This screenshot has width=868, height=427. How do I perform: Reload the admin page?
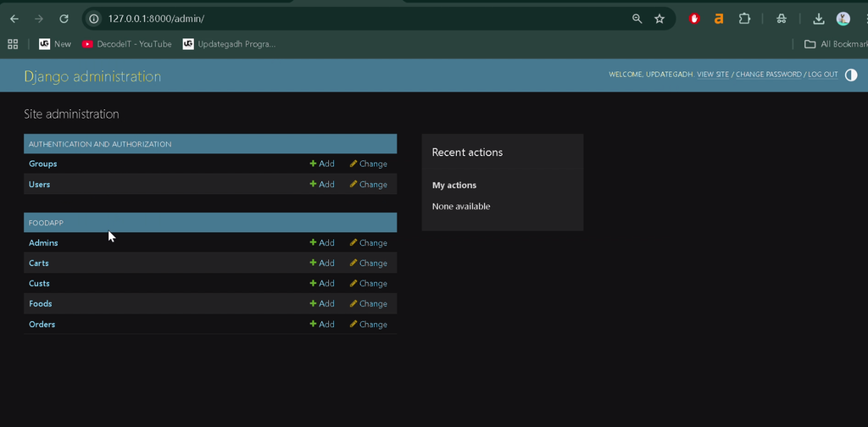click(64, 19)
